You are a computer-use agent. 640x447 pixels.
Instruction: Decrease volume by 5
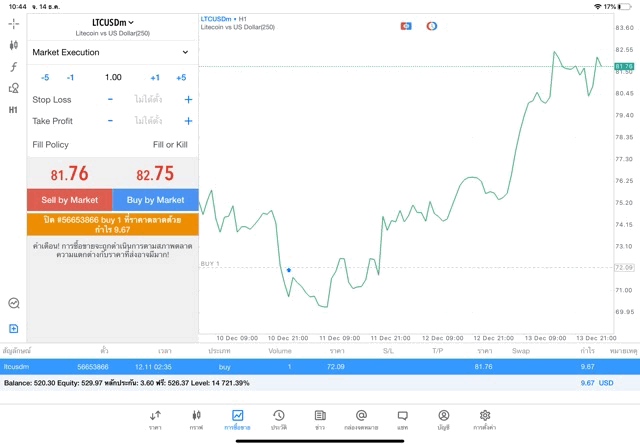pyautogui.click(x=45, y=78)
